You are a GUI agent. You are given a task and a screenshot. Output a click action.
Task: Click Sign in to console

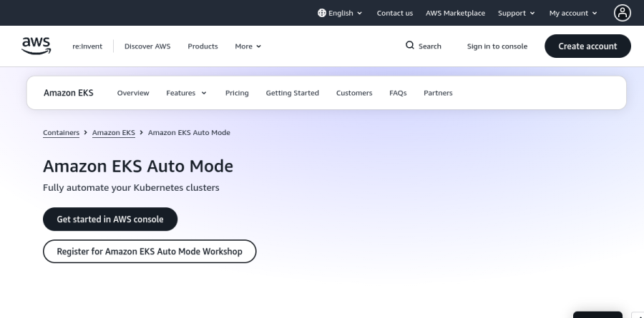tap(497, 46)
